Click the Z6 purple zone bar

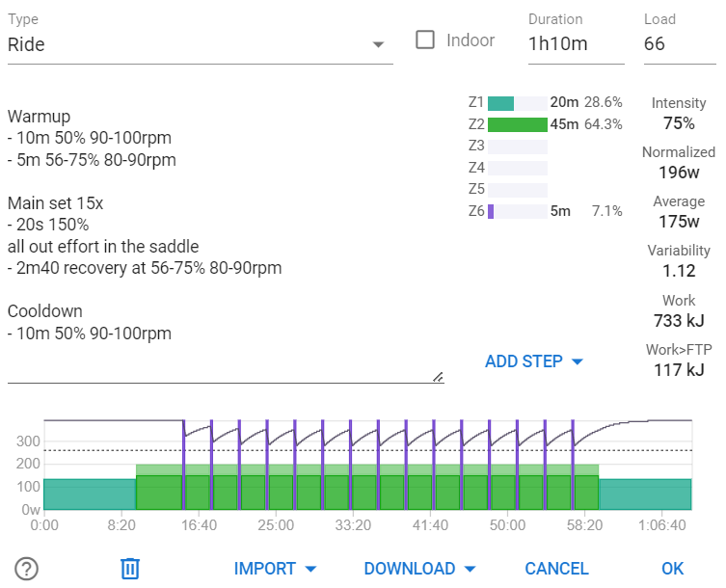point(491,212)
